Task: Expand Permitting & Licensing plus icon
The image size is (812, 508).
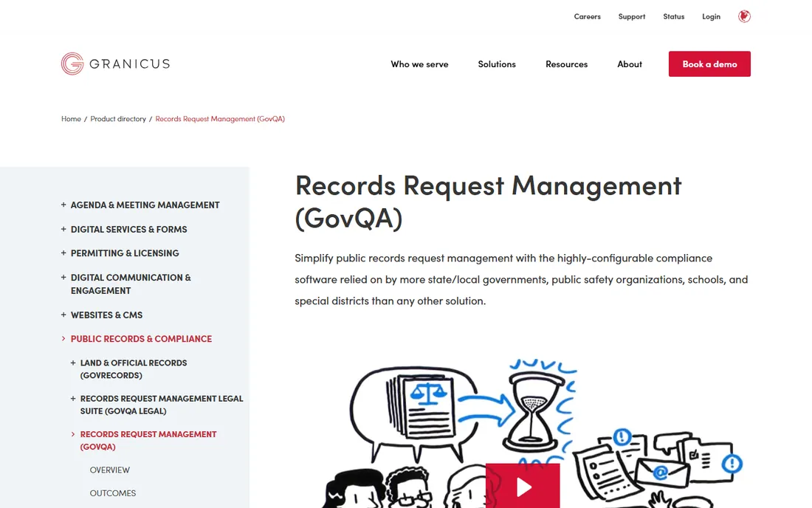Action: coord(63,253)
